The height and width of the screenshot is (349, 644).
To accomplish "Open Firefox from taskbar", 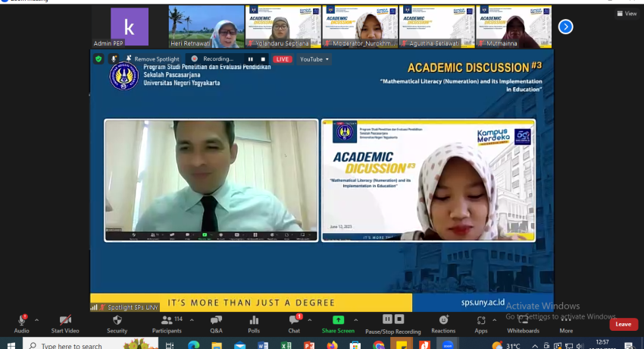I will 332,345.
